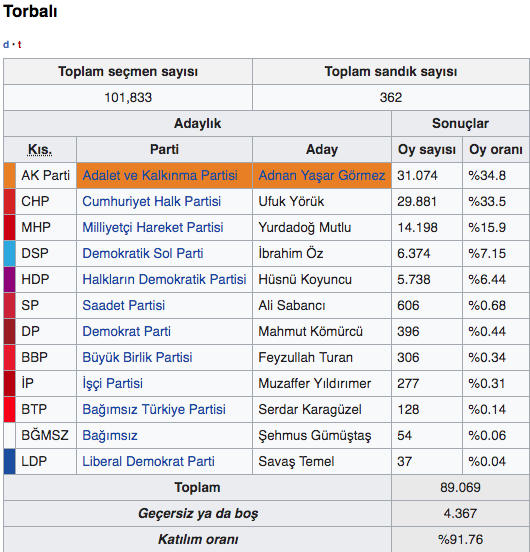
Task: Select candidate name İbrahim Öz
Action: coord(291,253)
